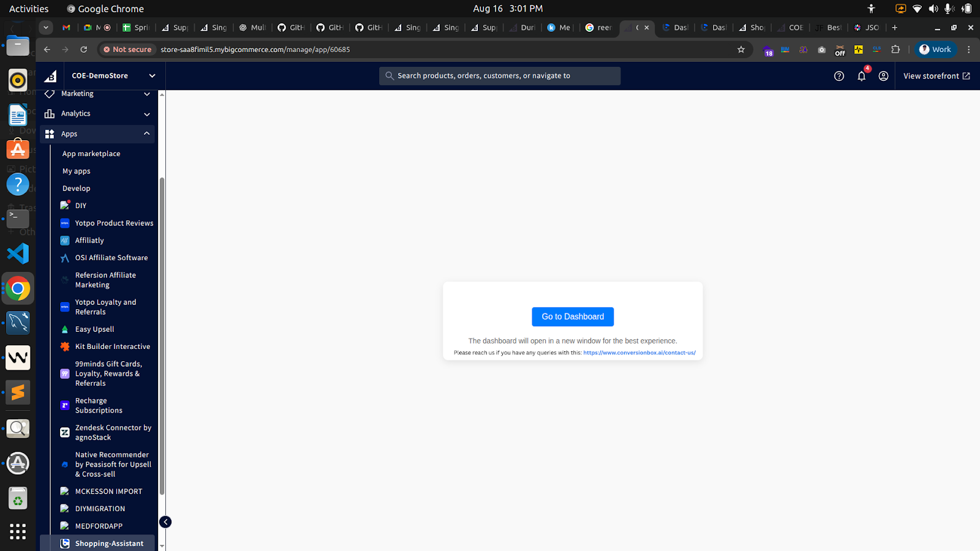Open Visual Studio Code from dock
This screenshot has width=980, height=551.
18,253
